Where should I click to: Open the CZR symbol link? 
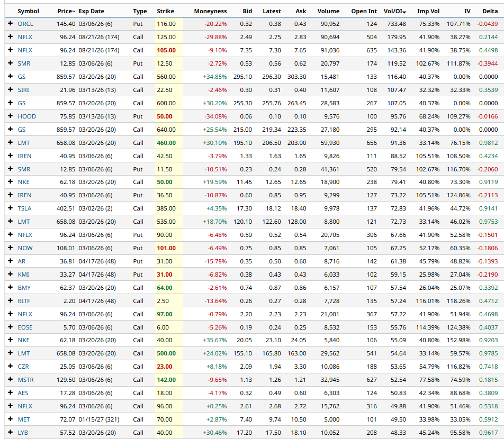pyautogui.click(x=23, y=367)
